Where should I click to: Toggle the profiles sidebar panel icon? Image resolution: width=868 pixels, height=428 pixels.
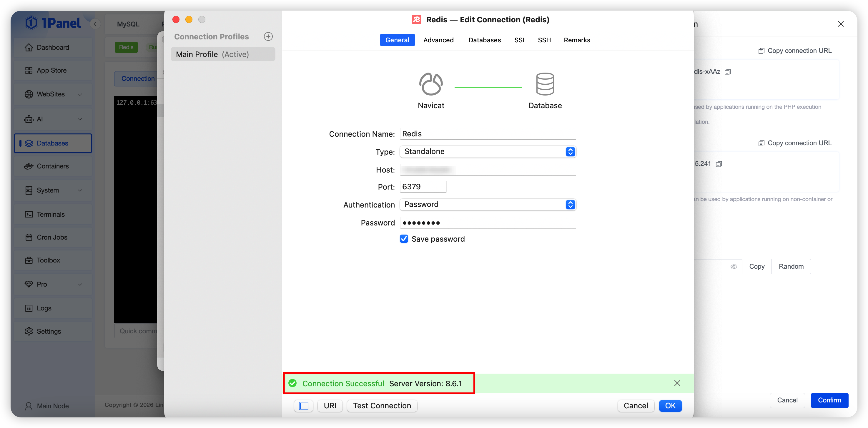point(303,406)
